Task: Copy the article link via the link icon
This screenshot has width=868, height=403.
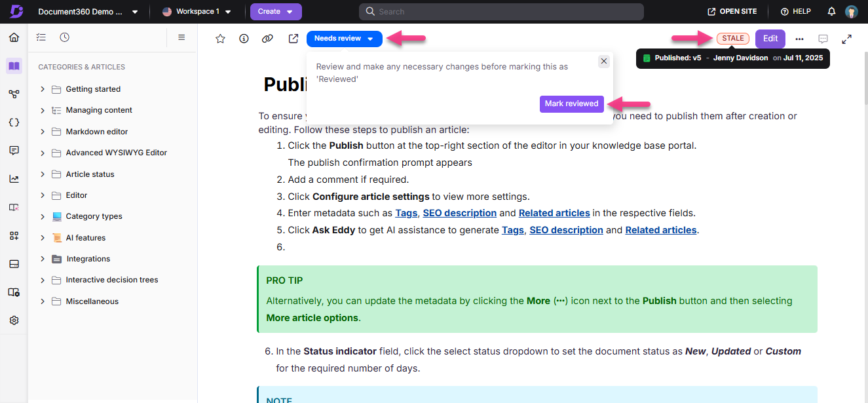Action: click(267, 38)
